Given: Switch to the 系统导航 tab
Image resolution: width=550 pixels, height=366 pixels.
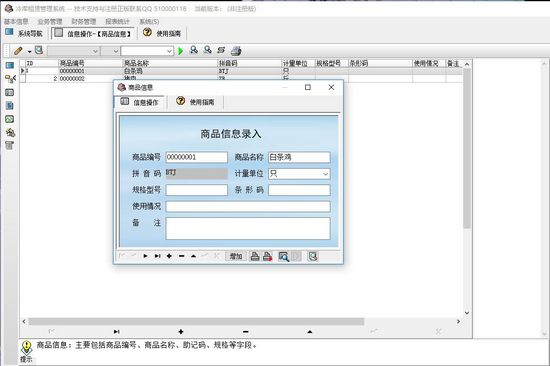Looking at the screenshot, I should pyautogui.click(x=24, y=33).
